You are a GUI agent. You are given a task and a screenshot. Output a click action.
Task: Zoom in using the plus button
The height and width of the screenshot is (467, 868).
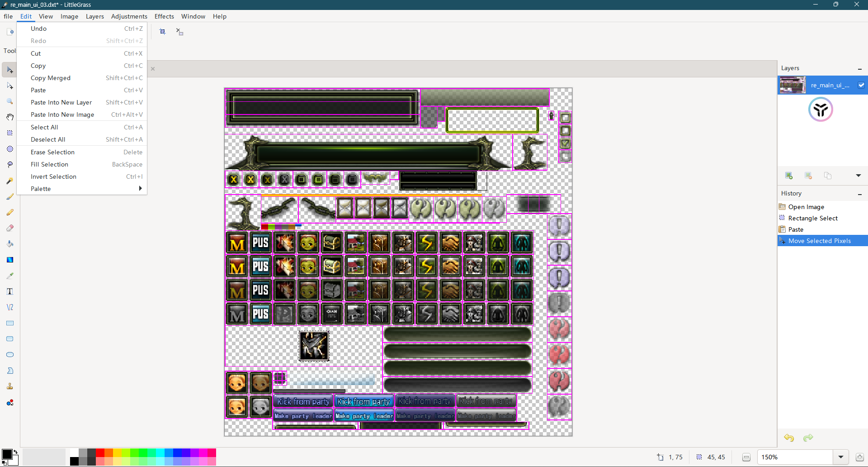pyautogui.click(x=860, y=457)
